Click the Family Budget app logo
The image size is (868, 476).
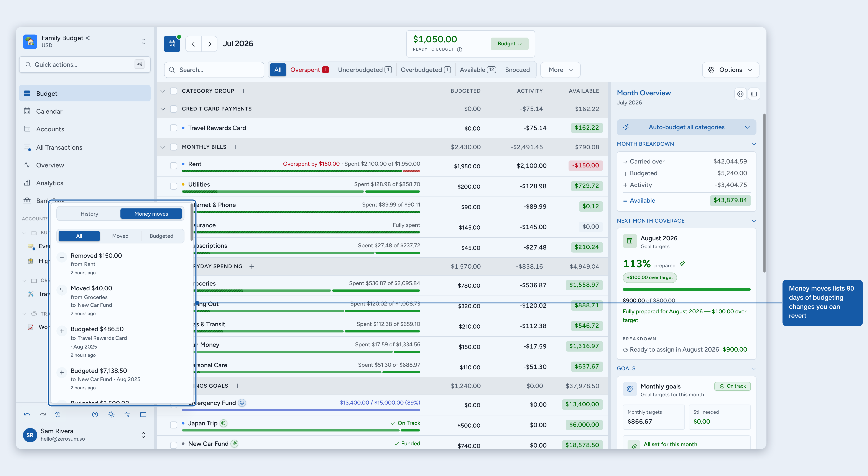(30, 41)
